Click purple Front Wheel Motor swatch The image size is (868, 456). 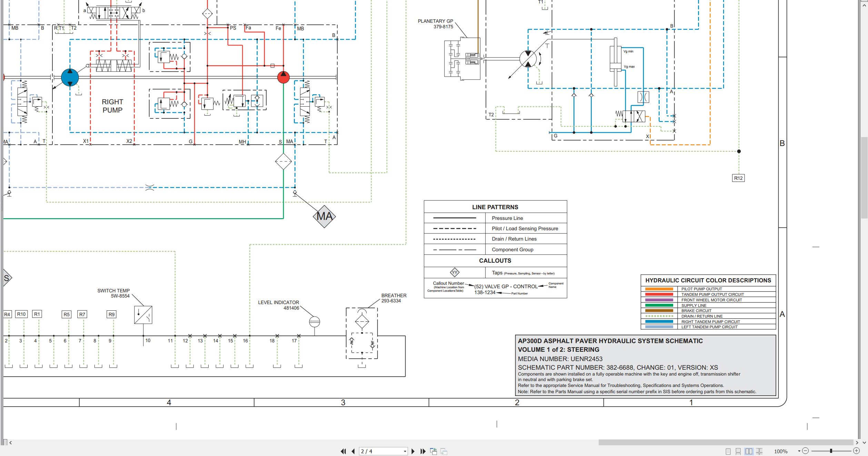point(659,300)
